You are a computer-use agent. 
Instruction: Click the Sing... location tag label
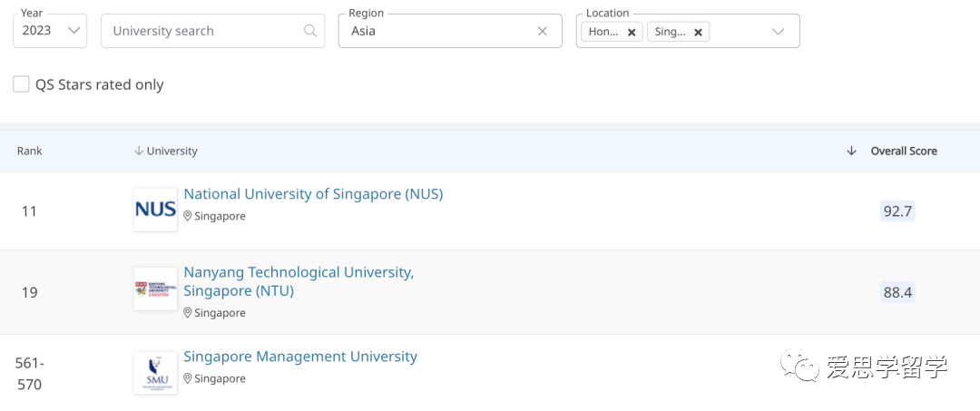tap(671, 32)
